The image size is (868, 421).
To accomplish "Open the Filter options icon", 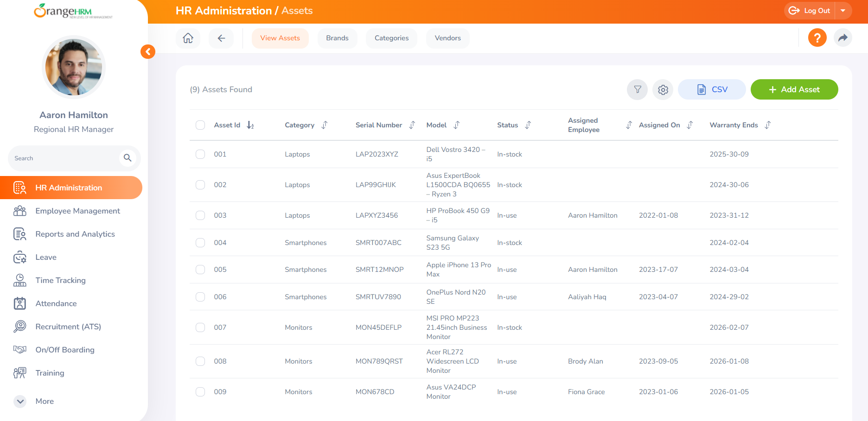I will click(637, 89).
